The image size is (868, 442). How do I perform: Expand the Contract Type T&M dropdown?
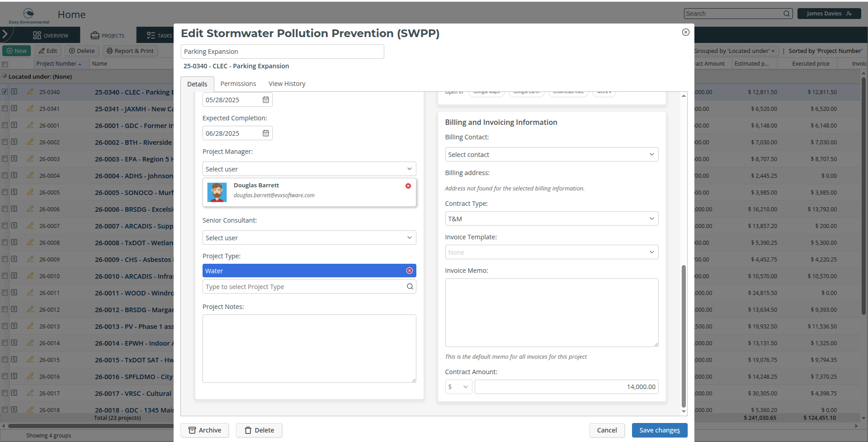point(552,219)
